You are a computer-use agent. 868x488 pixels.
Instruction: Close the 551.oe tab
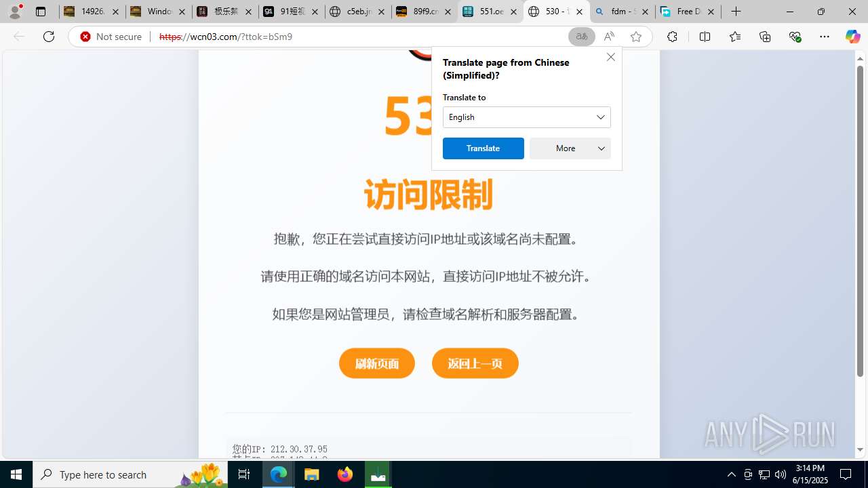pos(514,12)
